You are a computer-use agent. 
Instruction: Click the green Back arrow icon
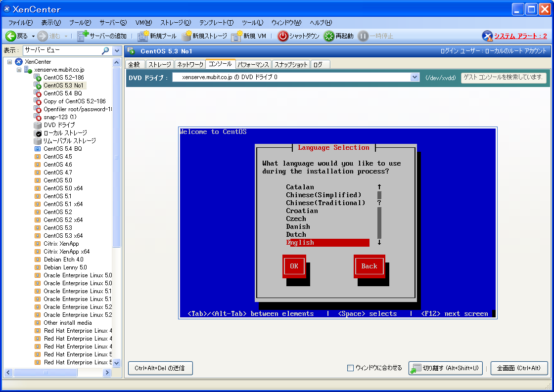10,36
